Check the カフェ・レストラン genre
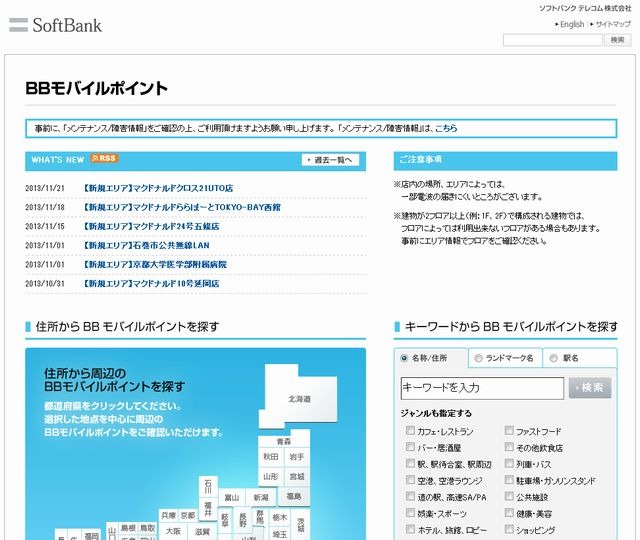Viewport: 640px width, 540px height. (411, 431)
